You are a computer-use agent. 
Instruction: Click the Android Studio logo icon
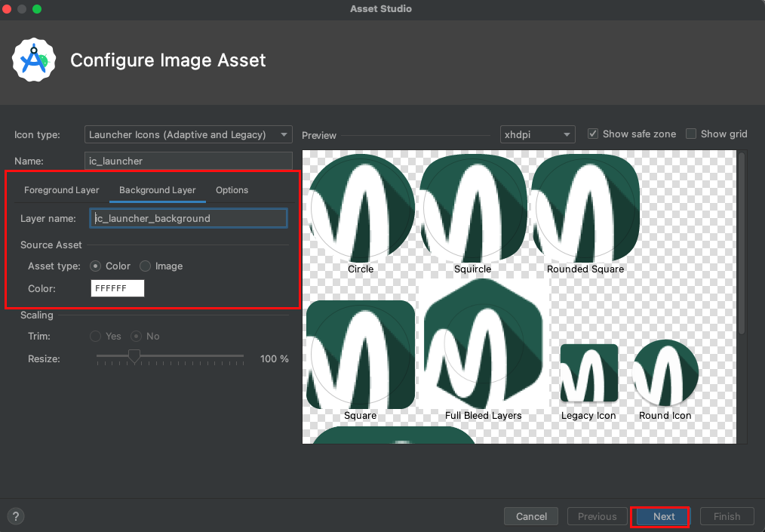pos(34,60)
